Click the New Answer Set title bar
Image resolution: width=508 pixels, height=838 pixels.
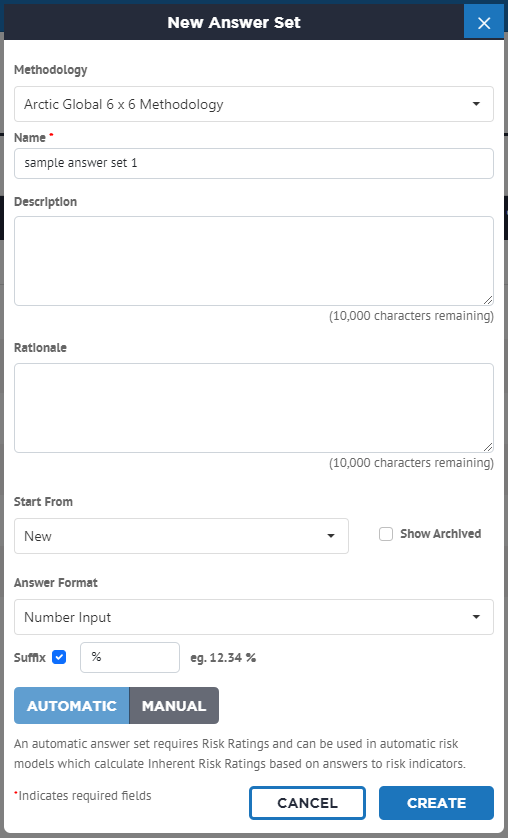pos(234,22)
